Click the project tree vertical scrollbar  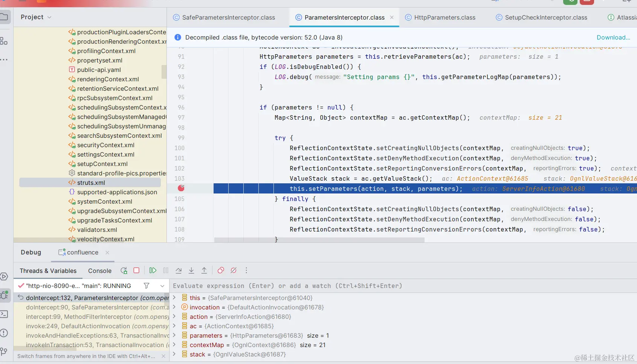click(164, 72)
